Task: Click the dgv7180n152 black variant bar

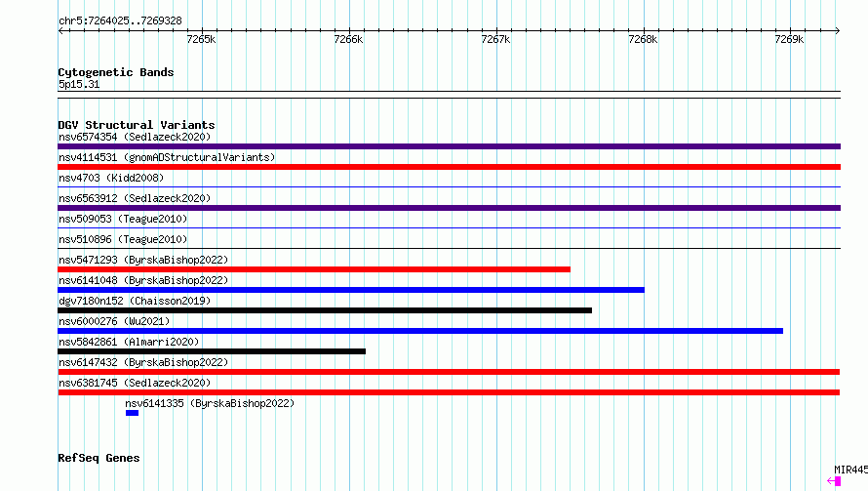Action: coord(325,310)
